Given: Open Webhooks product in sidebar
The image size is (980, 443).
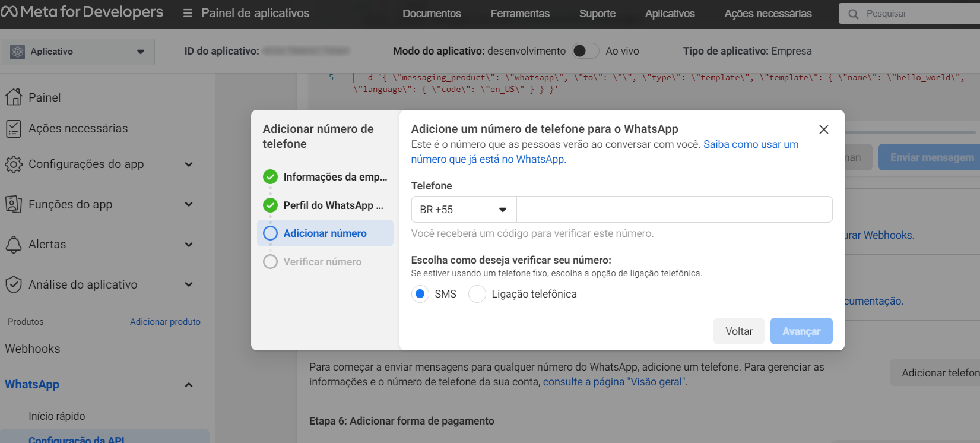Looking at the screenshot, I should (x=33, y=349).
